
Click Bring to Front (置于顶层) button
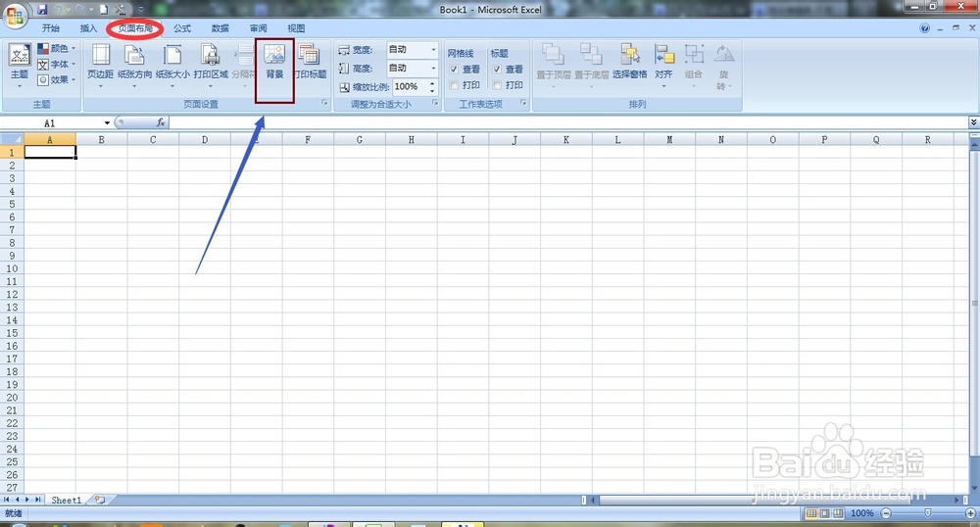coord(553,66)
